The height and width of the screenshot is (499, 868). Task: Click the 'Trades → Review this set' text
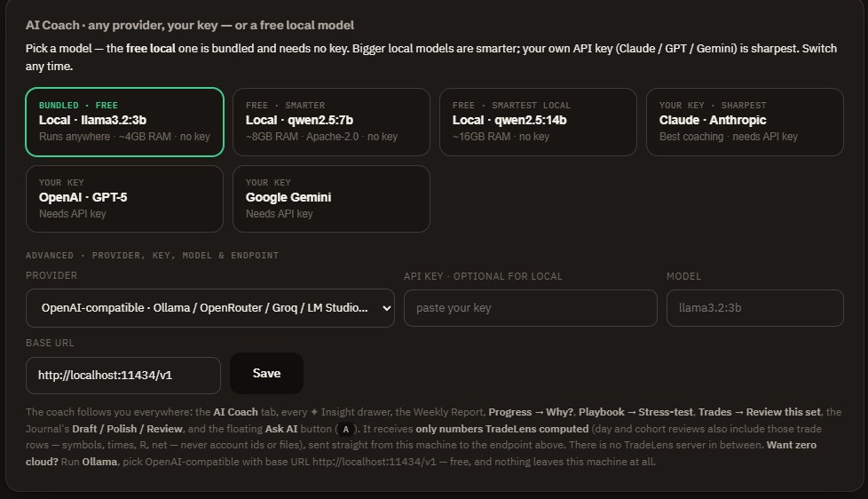coord(760,412)
